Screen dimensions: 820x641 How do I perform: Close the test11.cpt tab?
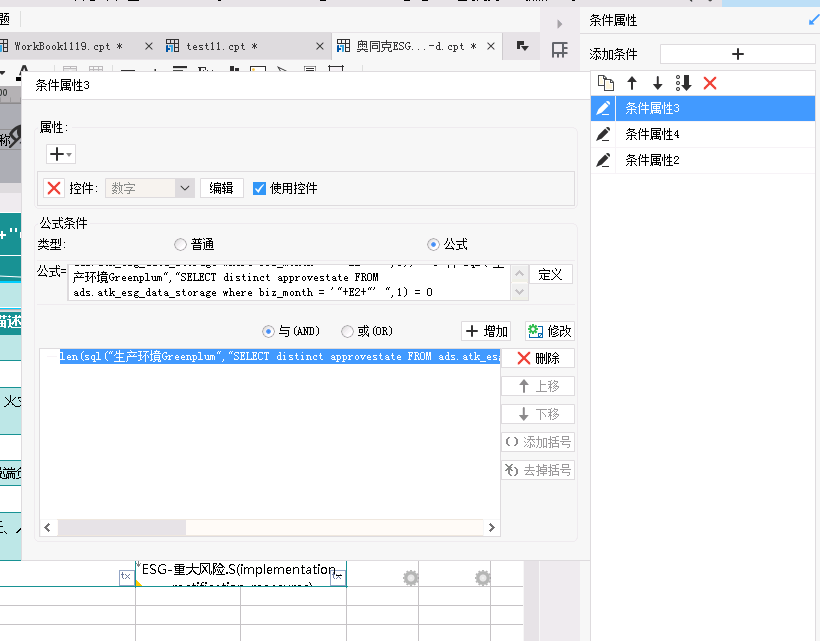[320, 46]
